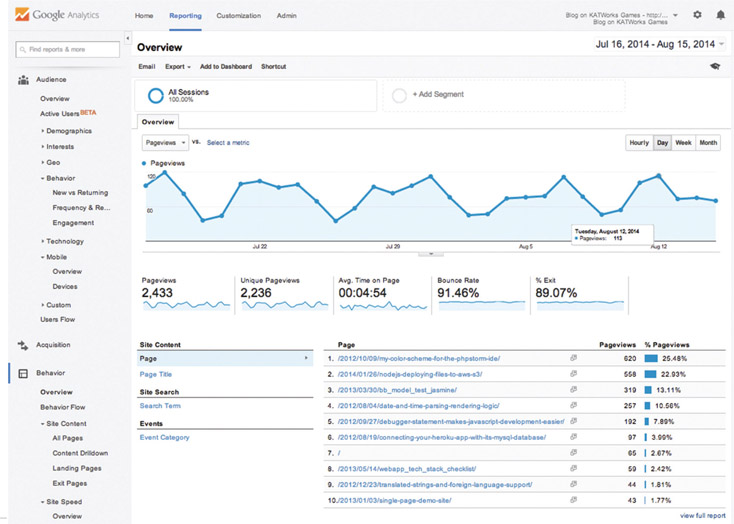Click the Audience people icon in sidebar
The image size is (734, 524).
click(23, 80)
